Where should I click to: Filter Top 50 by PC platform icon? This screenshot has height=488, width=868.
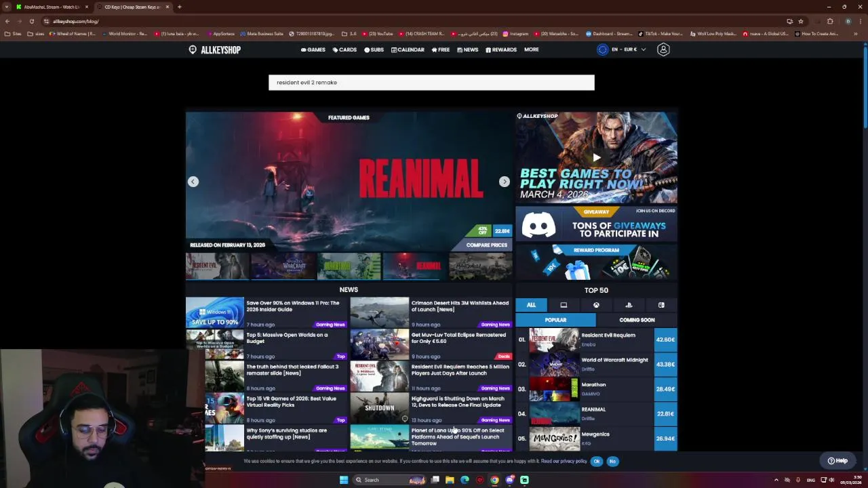coord(564,305)
